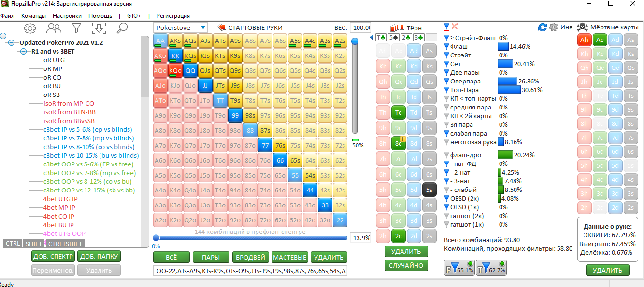The image size is (644, 287).
Task: Toggle filter funnel for Сет
Action: coord(446,64)
